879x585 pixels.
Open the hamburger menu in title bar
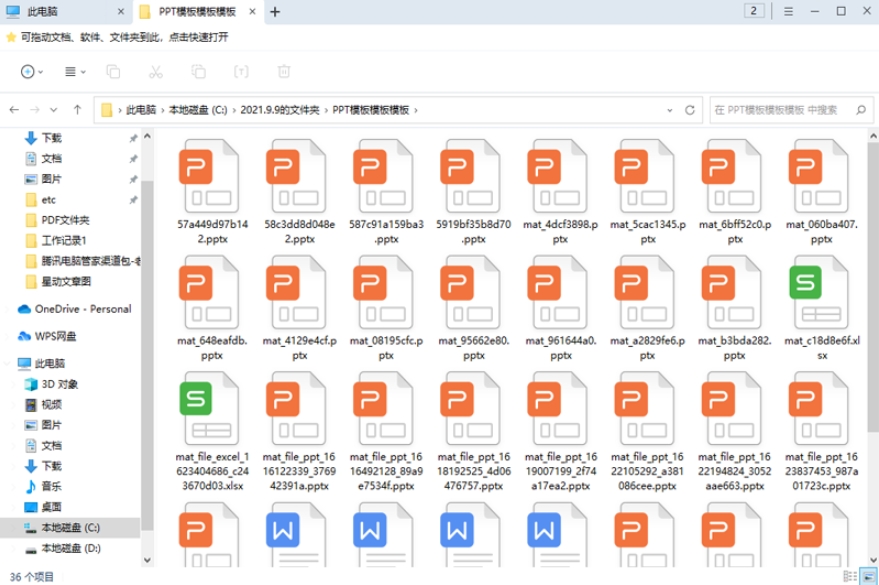788,11
